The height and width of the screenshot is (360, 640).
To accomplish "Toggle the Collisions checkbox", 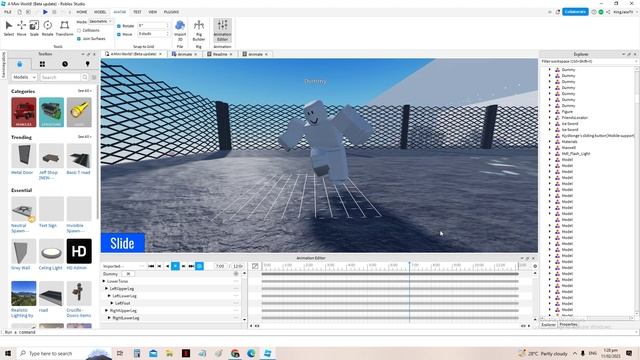I will click(79, 30).
